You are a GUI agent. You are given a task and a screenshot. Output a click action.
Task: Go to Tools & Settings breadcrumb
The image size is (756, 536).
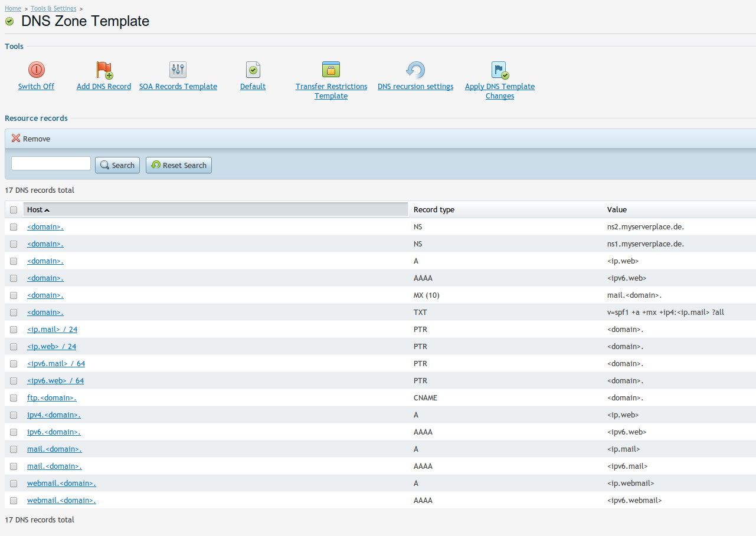point(53,8)
